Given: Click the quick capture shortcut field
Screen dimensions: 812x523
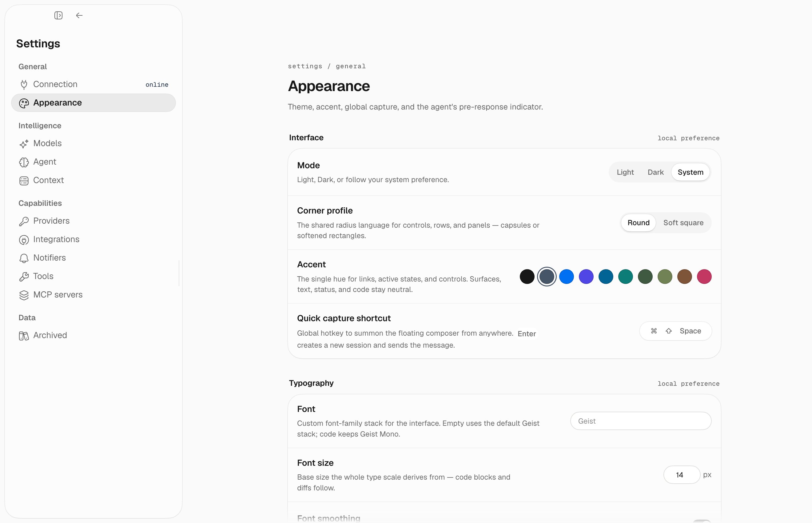Looking at the screenshot, I should click(675, 331).
